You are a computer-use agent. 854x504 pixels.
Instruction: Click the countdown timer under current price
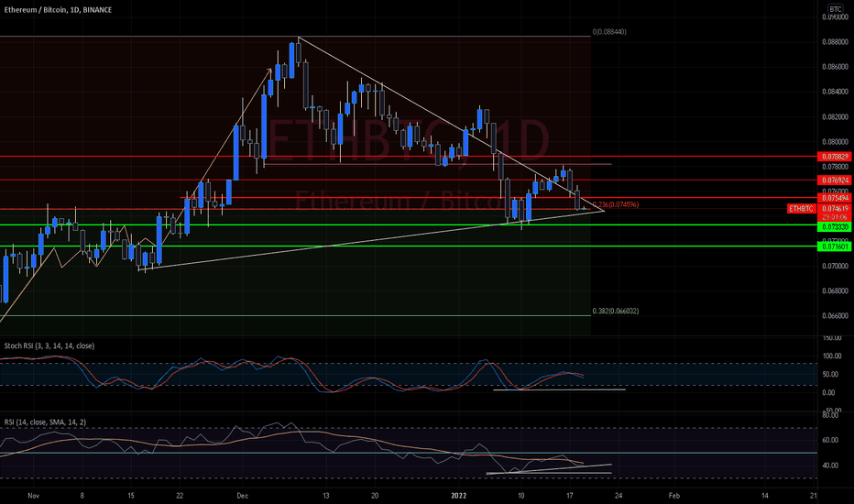[x=835, y=217]
